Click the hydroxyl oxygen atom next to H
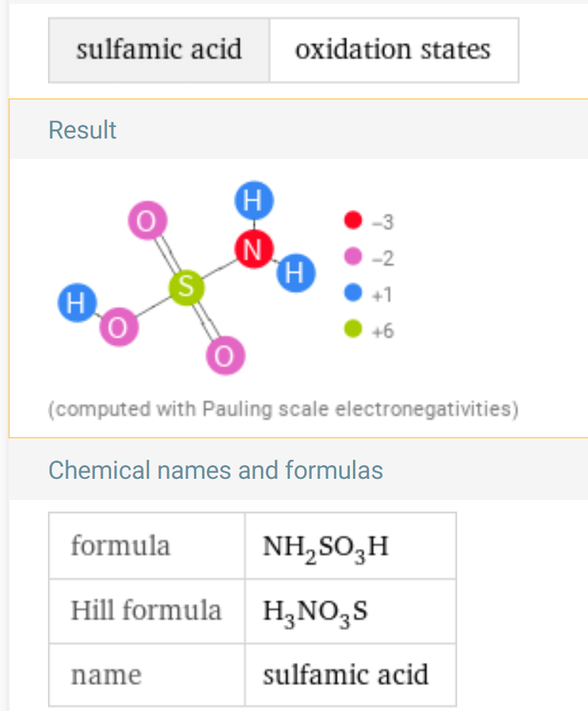 tap(119, 327)
